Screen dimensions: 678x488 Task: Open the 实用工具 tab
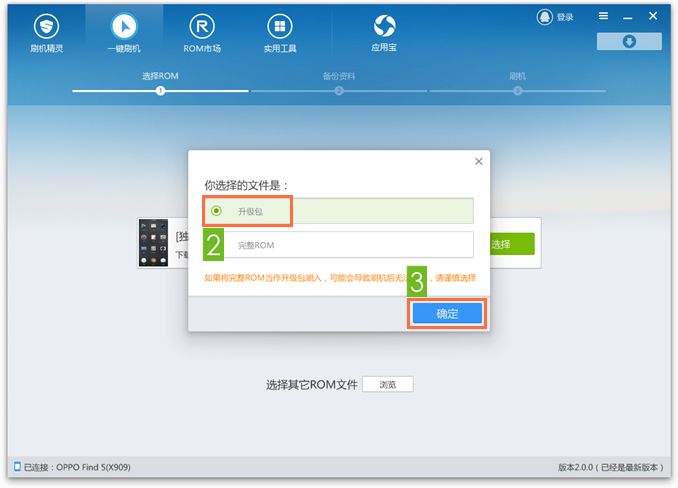(280, 33)
